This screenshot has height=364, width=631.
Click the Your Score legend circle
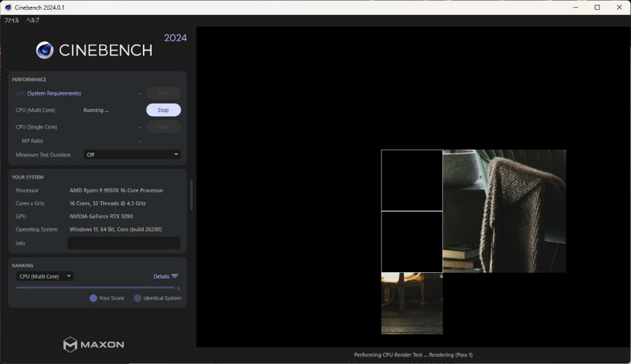93,298
